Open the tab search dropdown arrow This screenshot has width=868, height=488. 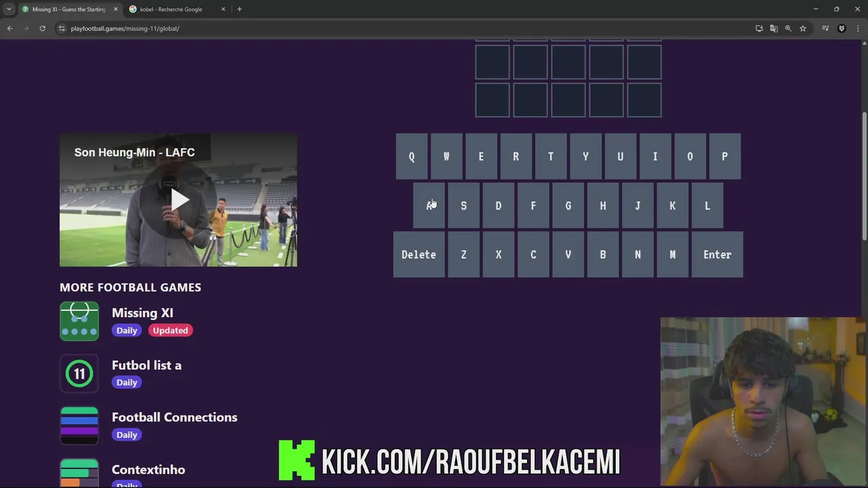pos(9,9)
